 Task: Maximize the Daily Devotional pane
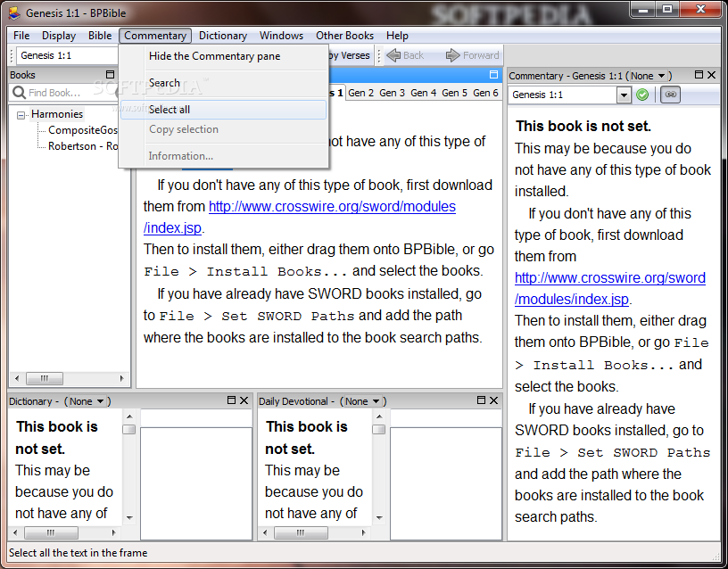coord(481,400)
